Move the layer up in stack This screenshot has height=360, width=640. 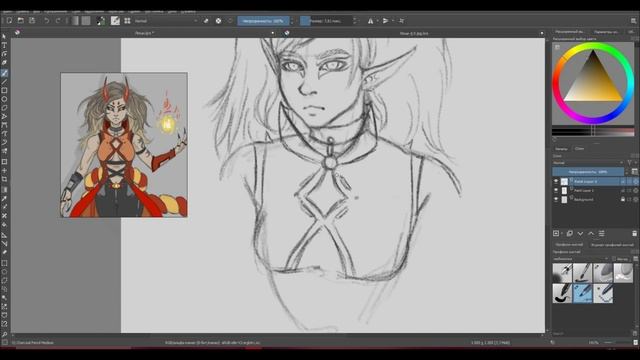[x=591, y=233]
